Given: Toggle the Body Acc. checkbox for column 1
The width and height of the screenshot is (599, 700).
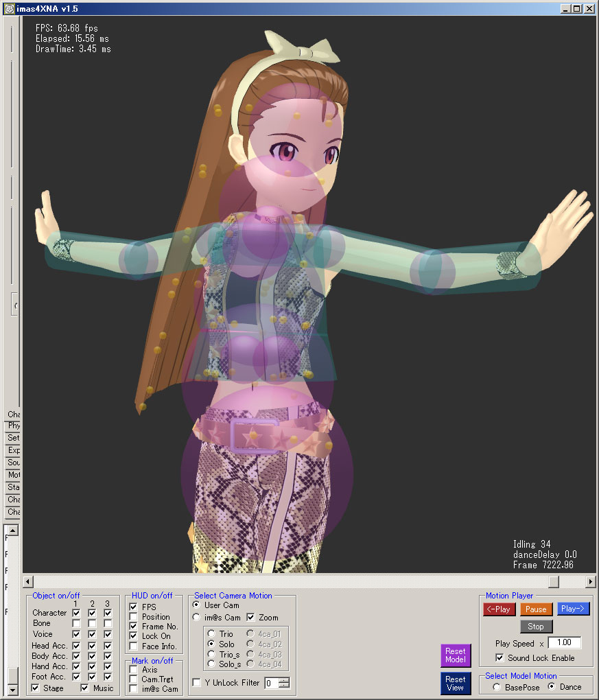Looking at the screenshot, I should pyautogui.click(x=76, y=656).
